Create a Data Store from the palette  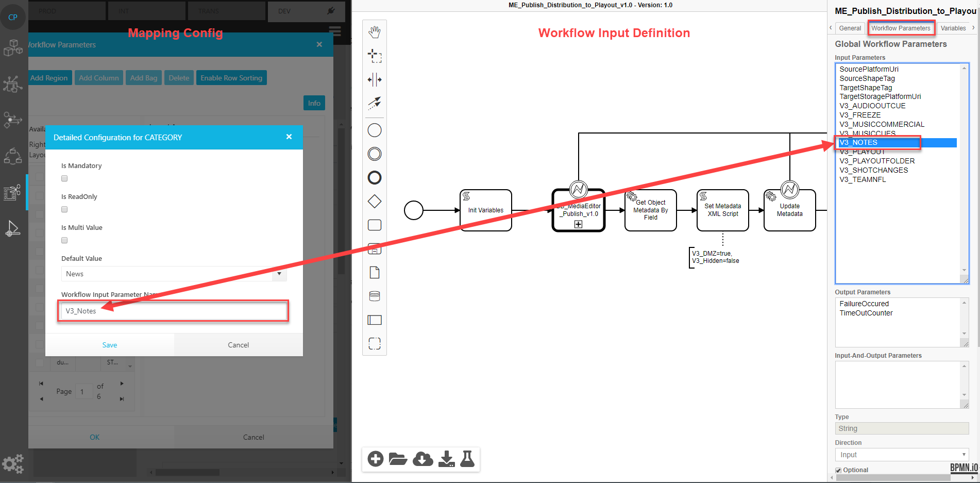pyautogui.click(x=375, y=295)
